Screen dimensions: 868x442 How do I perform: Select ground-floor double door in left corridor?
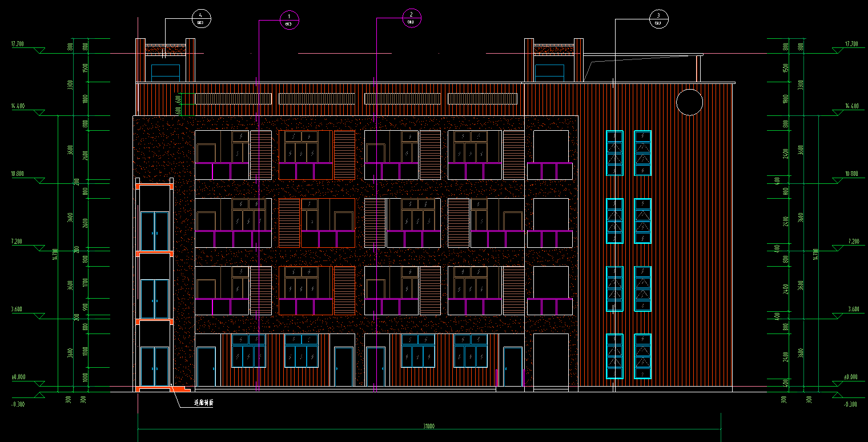point(155,367)
